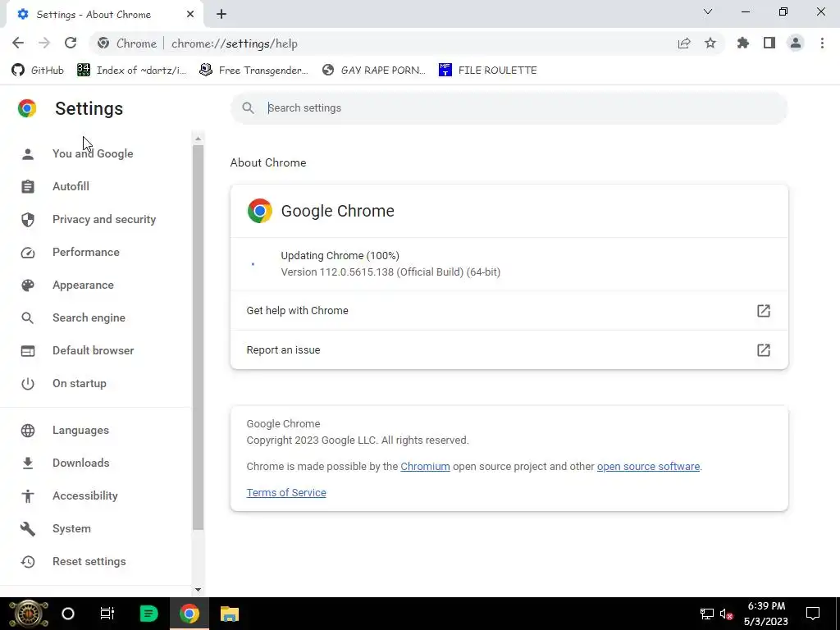Click the muted volume tray icon

[727, 614]
